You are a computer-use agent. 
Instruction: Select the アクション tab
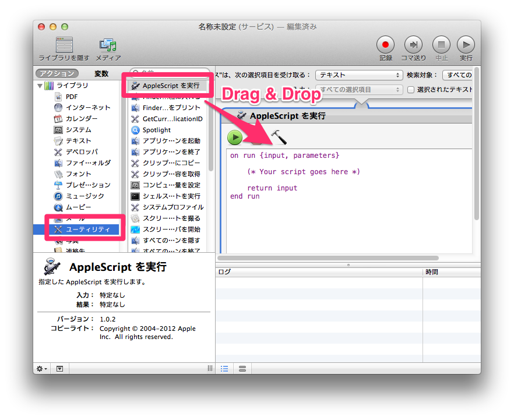57,74
